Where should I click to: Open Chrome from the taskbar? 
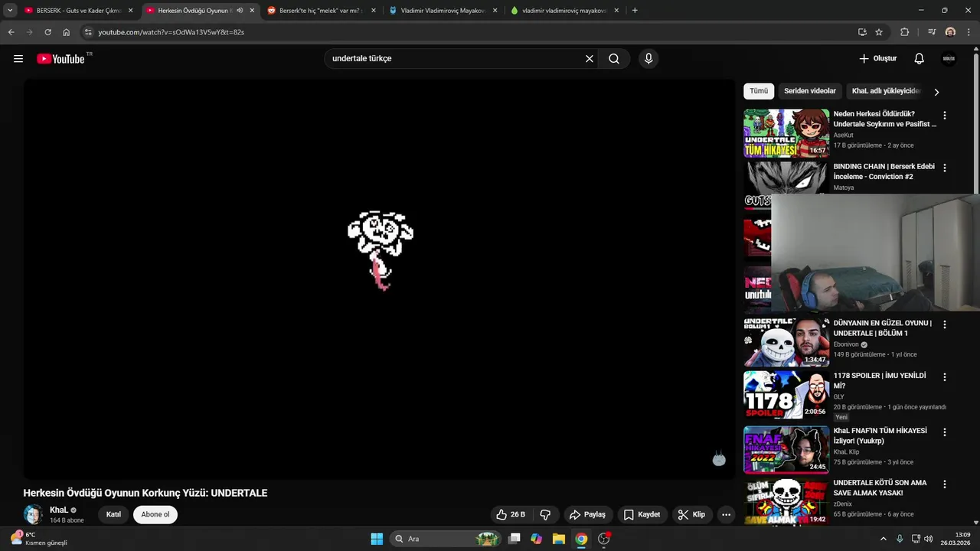581,539
